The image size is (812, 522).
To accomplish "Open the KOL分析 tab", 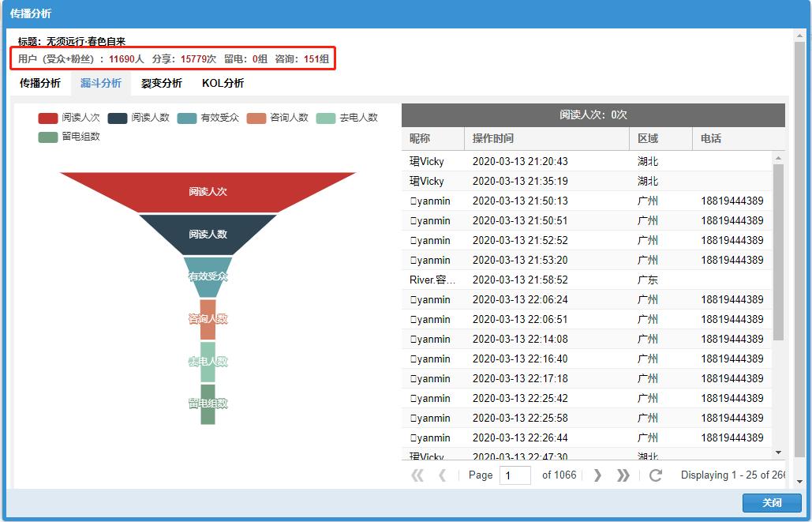I will click(x=221, y=82).
